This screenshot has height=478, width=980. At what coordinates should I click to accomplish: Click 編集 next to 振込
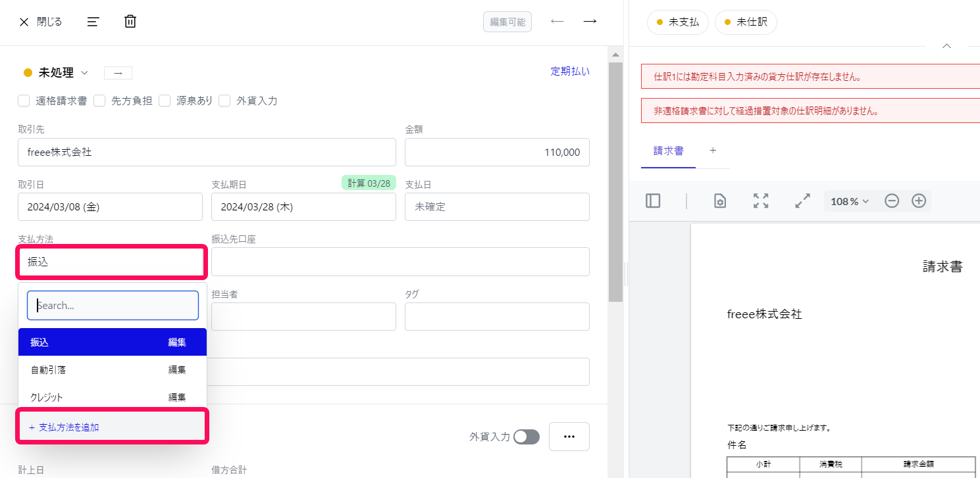point(177,342)
